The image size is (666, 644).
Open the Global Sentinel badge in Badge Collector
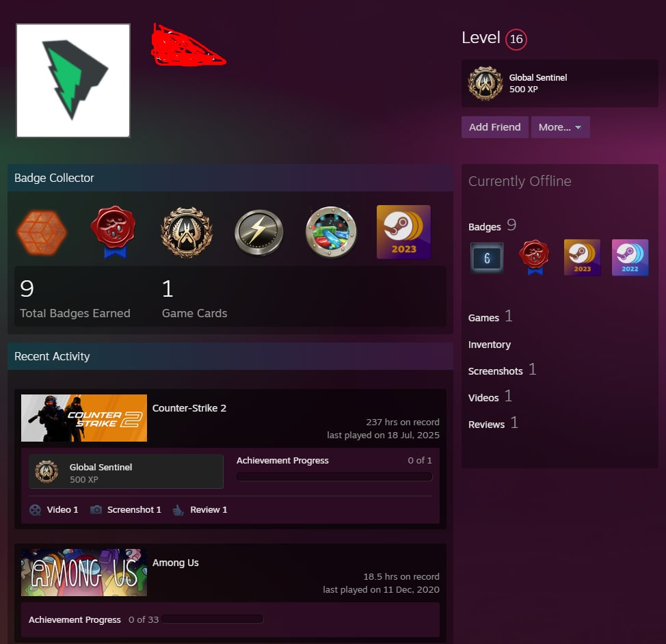[x=187, y=232]
